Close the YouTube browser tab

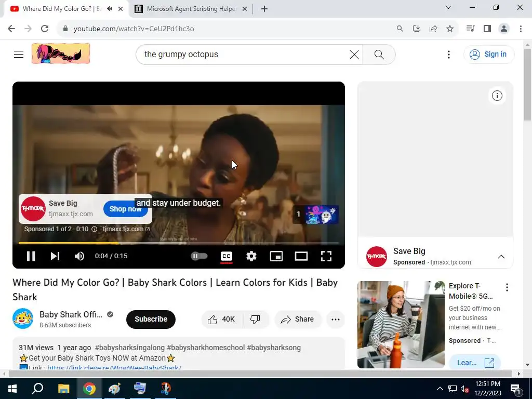[121, 9]
